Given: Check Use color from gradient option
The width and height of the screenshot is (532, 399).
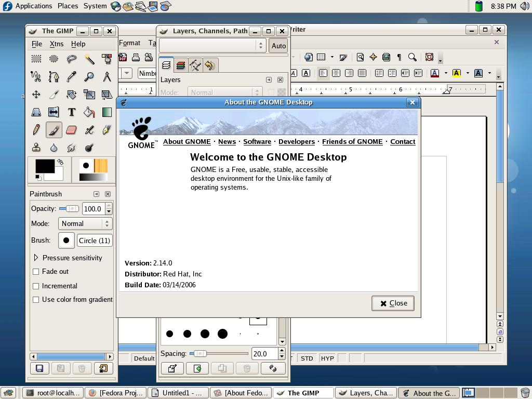Looking at the screenshot, I should coord(36,300).
